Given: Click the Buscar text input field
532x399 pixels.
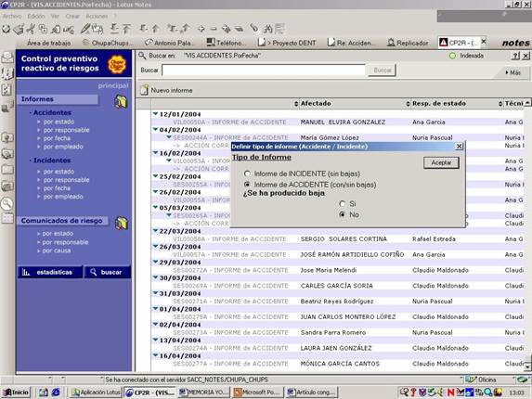Looking at the screenshot, I should click(264, 71).
